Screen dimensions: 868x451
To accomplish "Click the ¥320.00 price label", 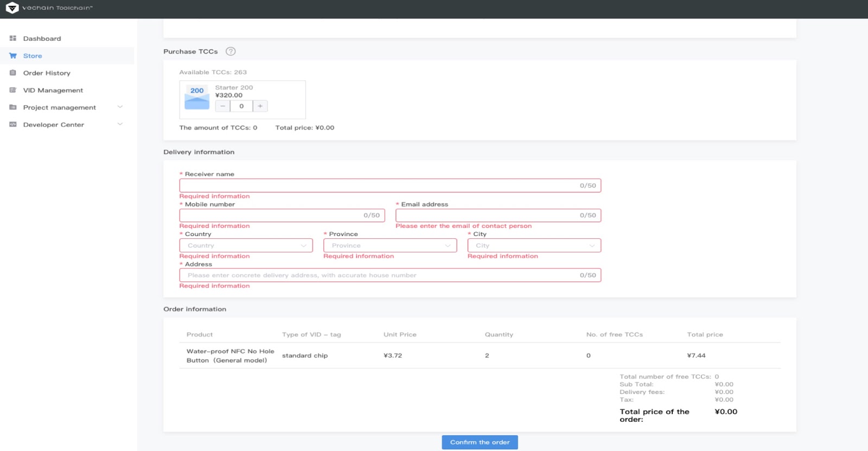I will 229,96.
